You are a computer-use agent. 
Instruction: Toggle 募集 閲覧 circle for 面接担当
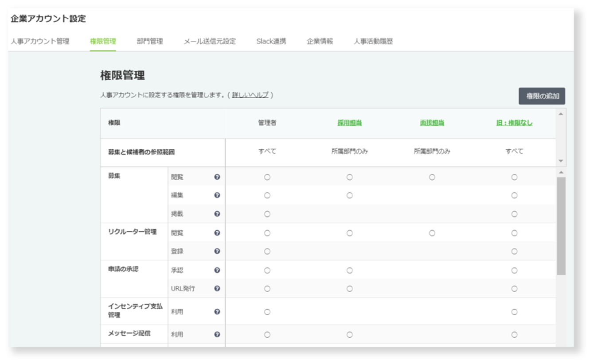pyautogui.click(x=432, y=177)
